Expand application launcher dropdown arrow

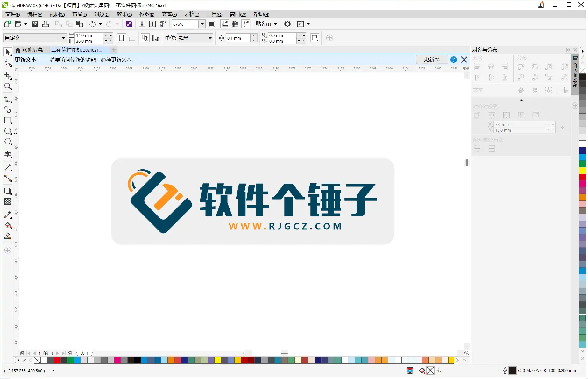[308, 24]
